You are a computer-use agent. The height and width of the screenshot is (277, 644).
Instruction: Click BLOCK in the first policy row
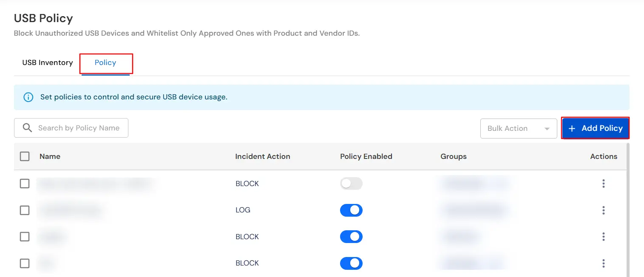pos(247,184)
